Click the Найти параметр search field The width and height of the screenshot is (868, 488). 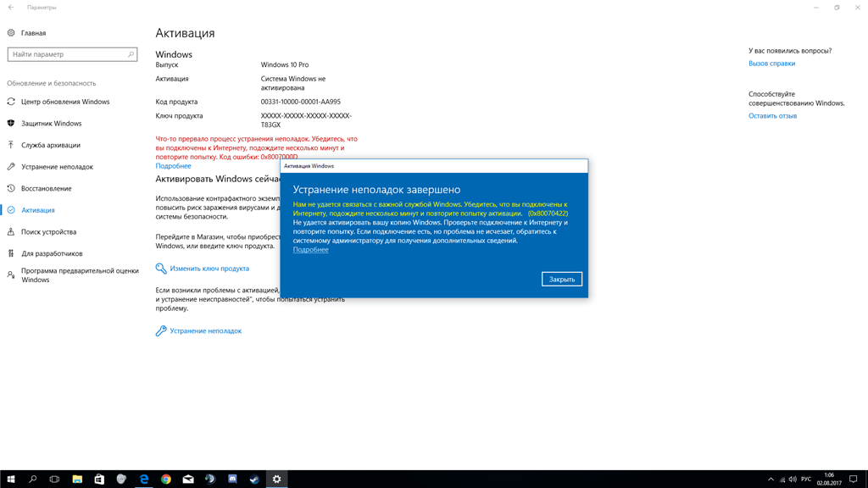[x=73, y=54]
